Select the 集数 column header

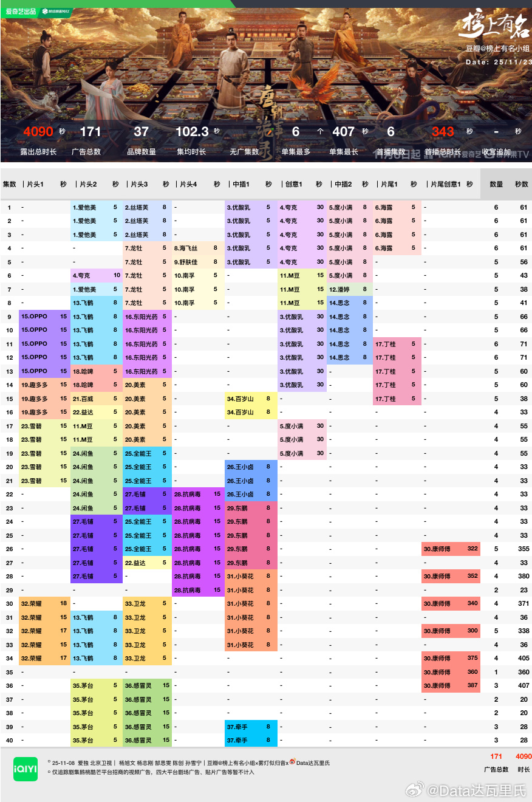[x=9, y=183]
